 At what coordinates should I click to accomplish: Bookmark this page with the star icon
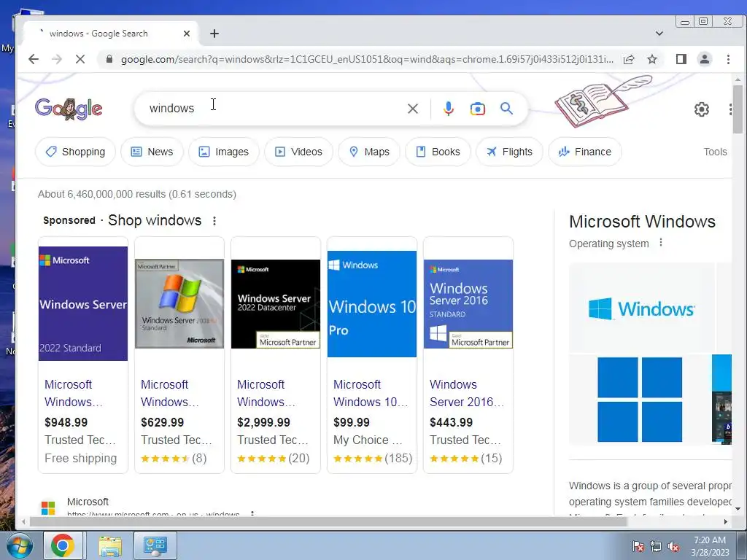click(x=652, y=59)
